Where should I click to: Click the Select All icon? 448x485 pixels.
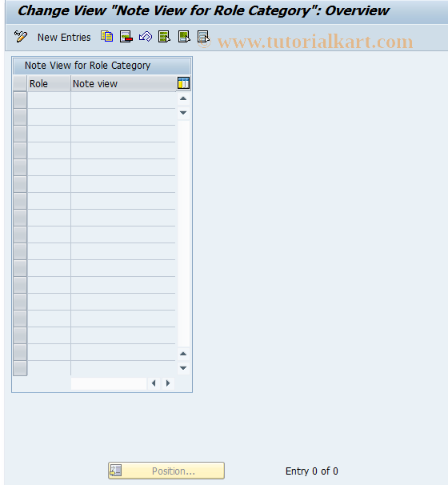[x=164, y=37]
